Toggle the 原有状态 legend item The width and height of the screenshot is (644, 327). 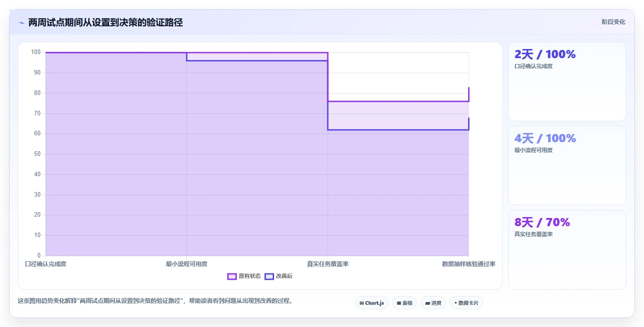(244, 276)
